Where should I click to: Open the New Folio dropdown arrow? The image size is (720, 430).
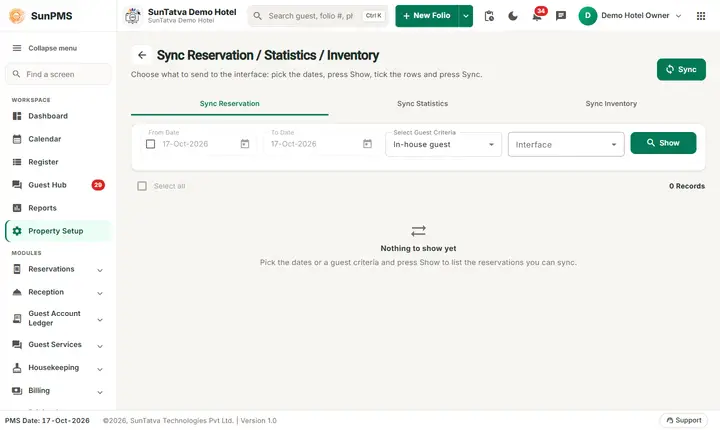(x=466, y=16)
